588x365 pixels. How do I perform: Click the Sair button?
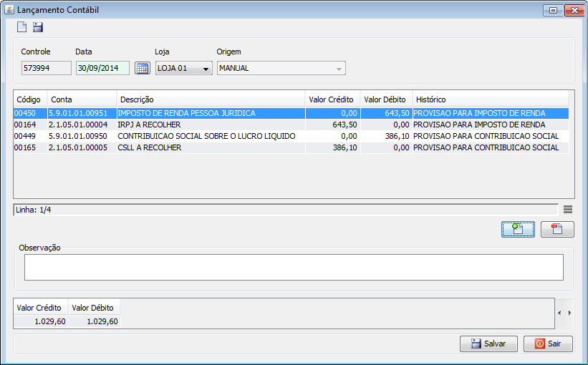pos(548,344)
